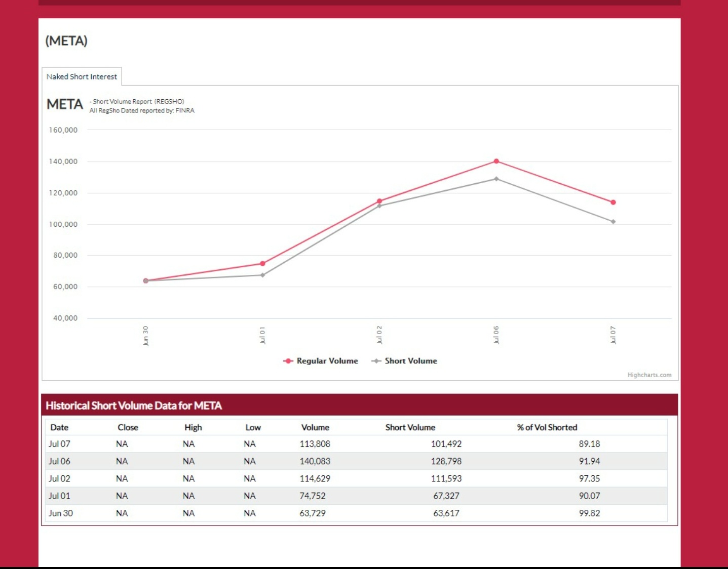728x569 pixels.
Task: Click Short Volume point for Jul 06
Action: coord(496,179)
